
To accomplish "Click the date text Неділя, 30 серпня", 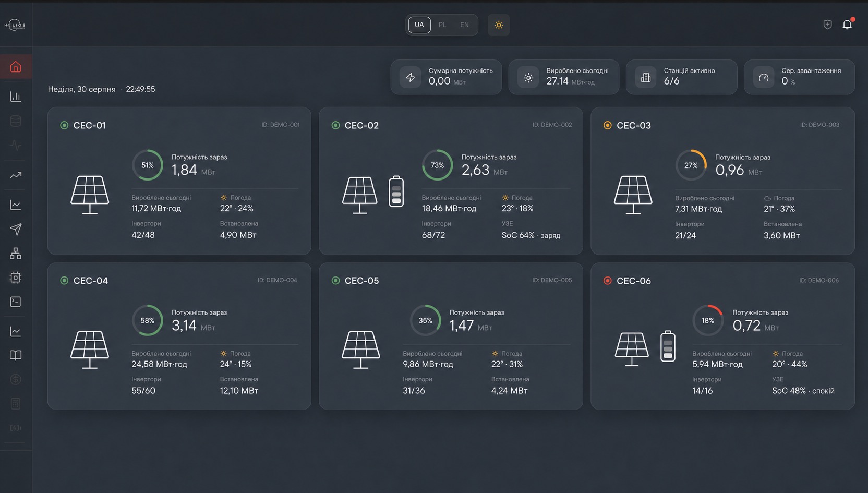I will point(82,89).
